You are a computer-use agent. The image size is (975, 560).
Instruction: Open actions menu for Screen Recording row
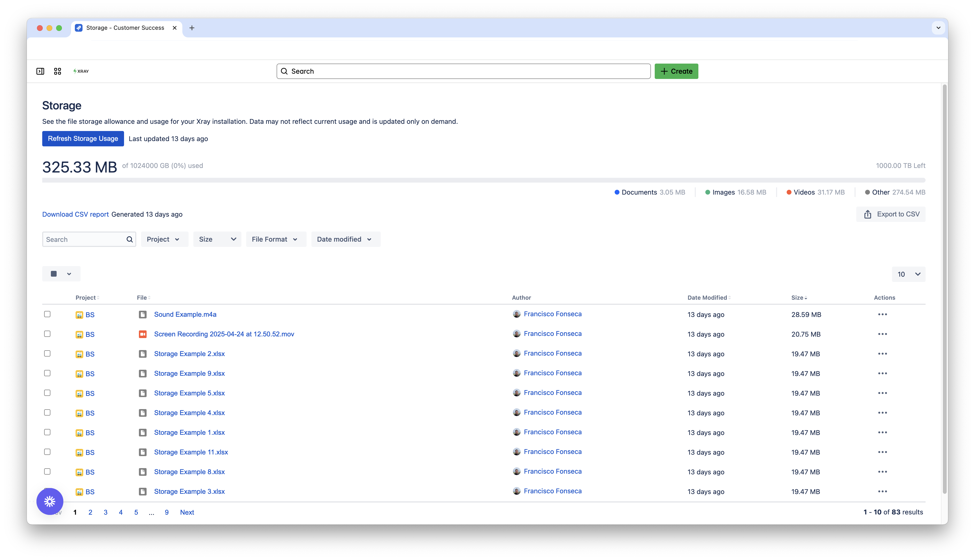pyautogui.click(x=882, y=334)
